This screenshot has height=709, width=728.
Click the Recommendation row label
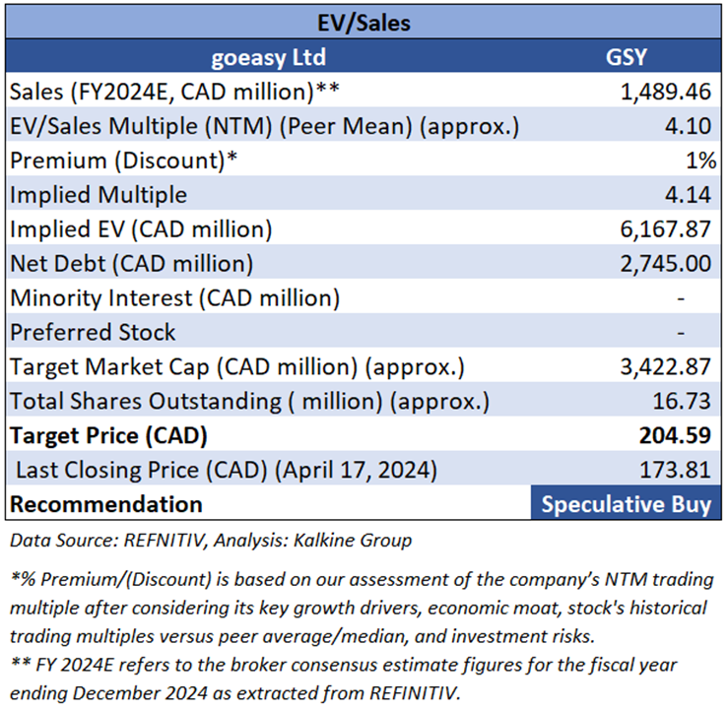(x=105, y=504)
